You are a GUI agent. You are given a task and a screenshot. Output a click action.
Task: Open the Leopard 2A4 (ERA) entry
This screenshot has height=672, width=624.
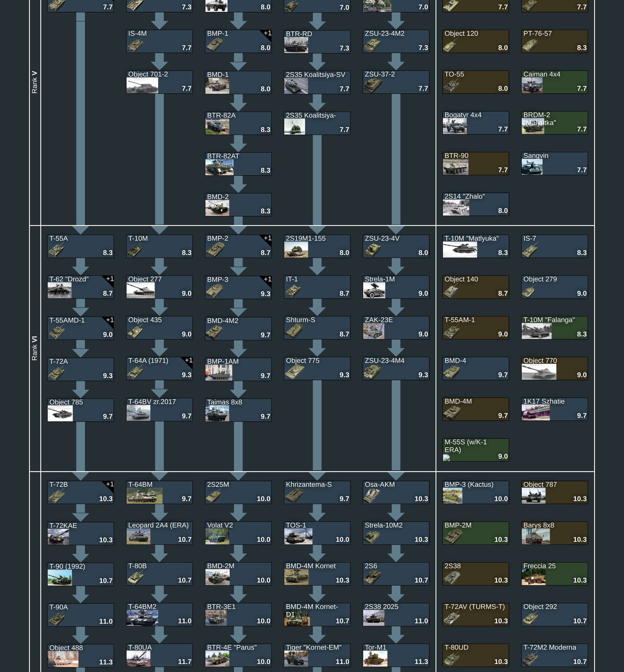click(x=159, y=533)
